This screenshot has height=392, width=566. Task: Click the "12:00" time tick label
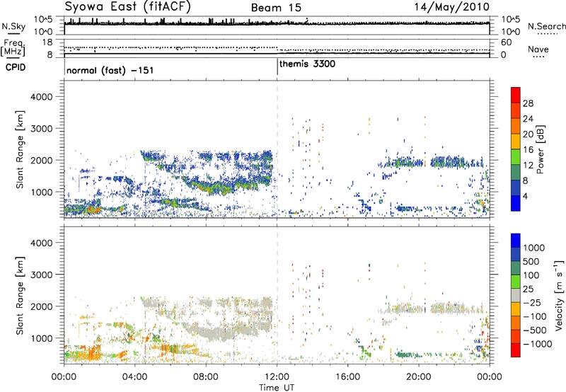(277, 377)
